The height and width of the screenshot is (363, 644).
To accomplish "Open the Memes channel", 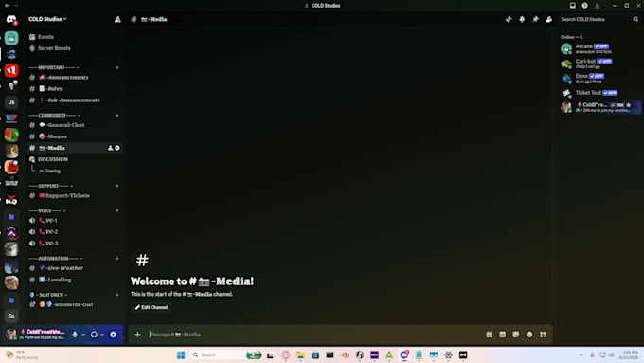I will tap(74, 136).
